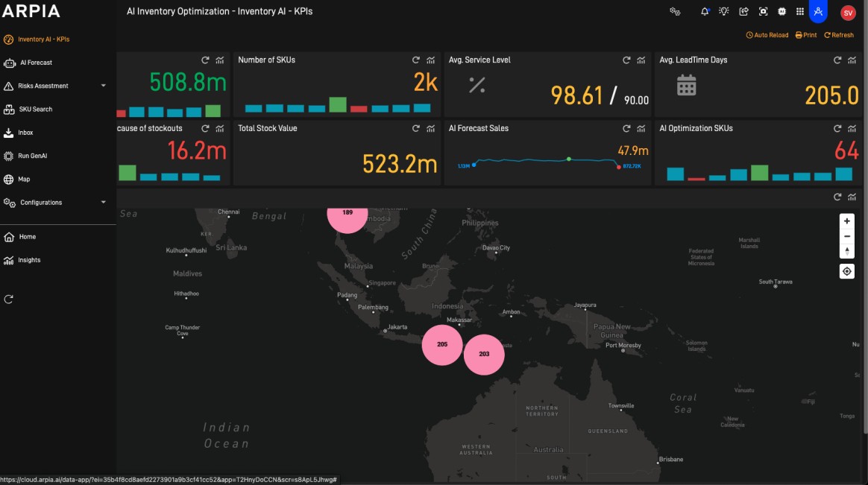Screen dimensions: 868x485
Task: Open chart view for Avg. Service Level
Action: point(641,60)
